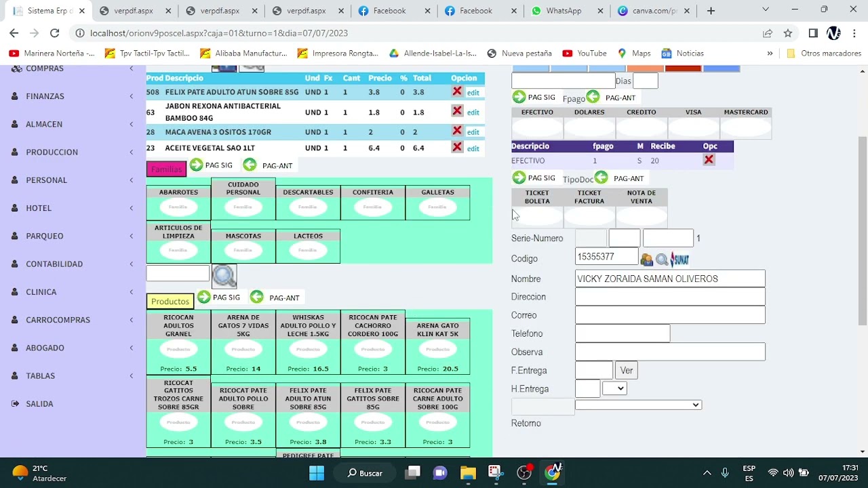Open the TABLAS menu item
868x488 pixels.
(x=73, y=375)
